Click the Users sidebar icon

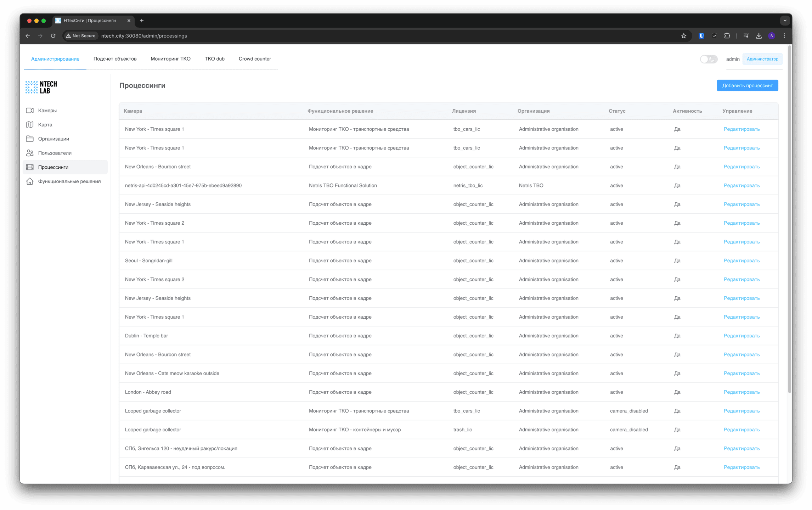(x=30, y=153)
